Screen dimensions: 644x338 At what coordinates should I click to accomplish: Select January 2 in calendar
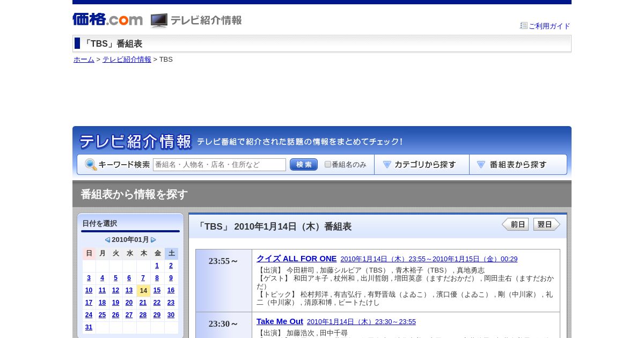click(171, 266)
